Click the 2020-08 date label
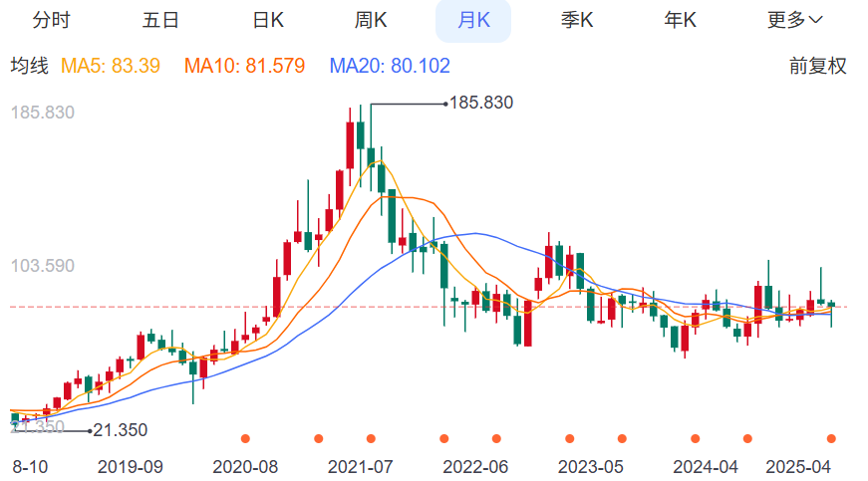Viewport: 868px width, 481px height. [245, 467]
